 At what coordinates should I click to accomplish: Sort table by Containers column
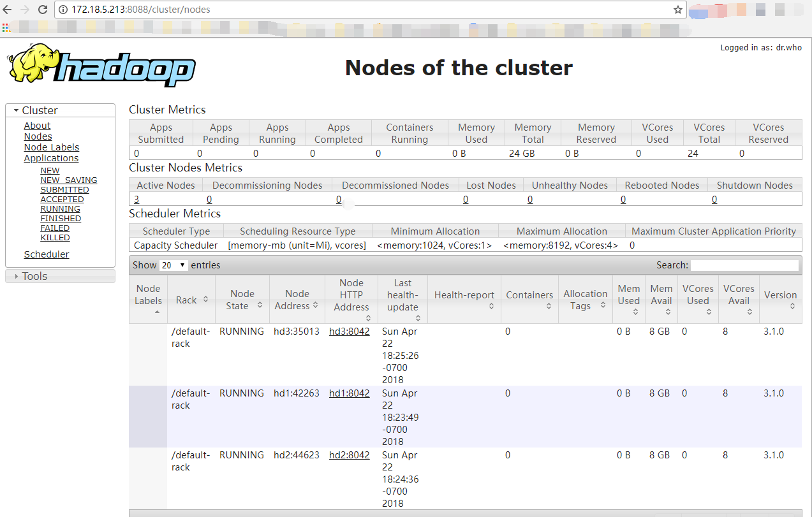529,299
